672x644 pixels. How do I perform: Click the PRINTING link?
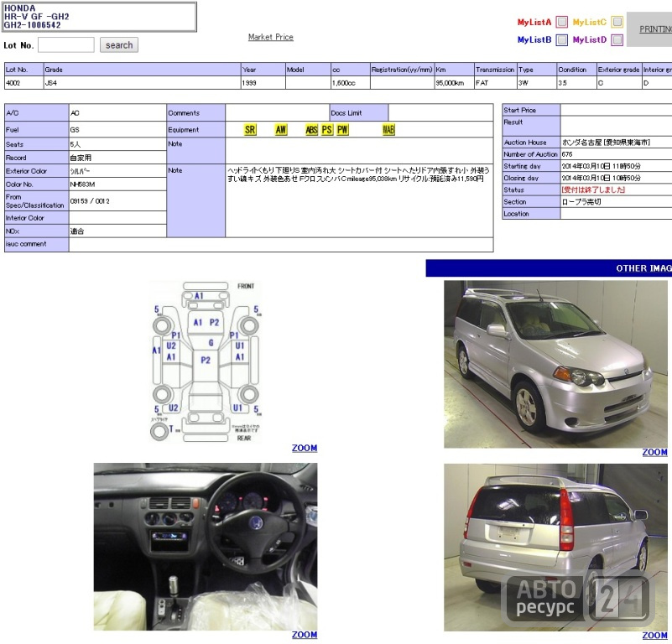point(655,29)
